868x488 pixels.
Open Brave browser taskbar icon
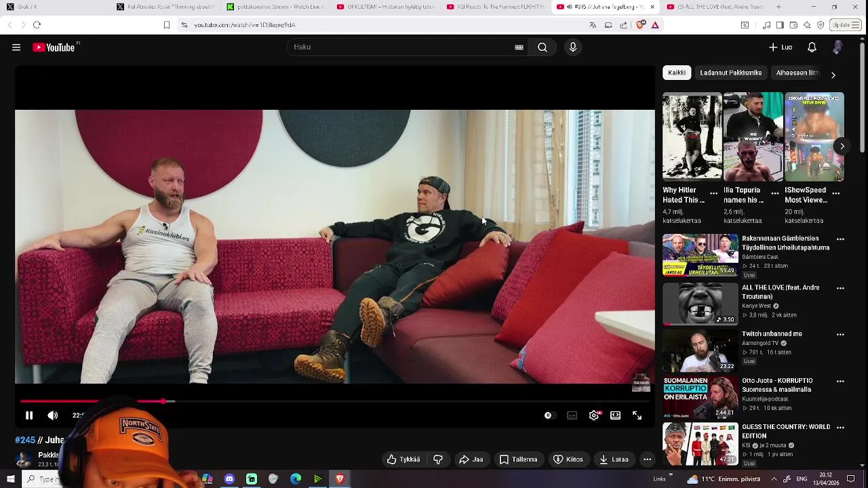pyautogui.click(x=340, y=479)
